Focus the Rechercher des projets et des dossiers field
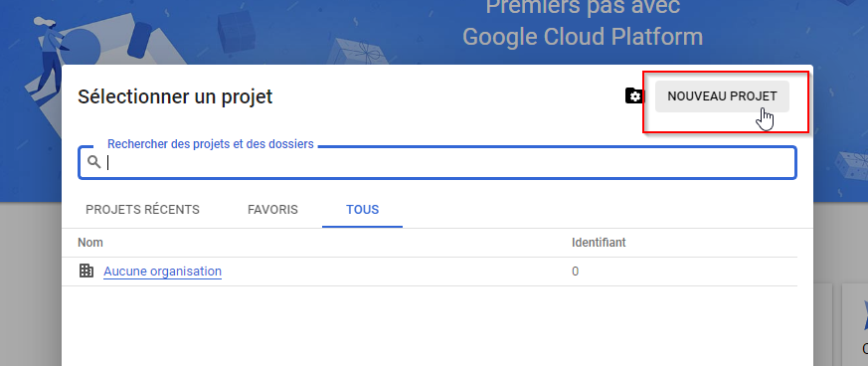 pos(437,162)
